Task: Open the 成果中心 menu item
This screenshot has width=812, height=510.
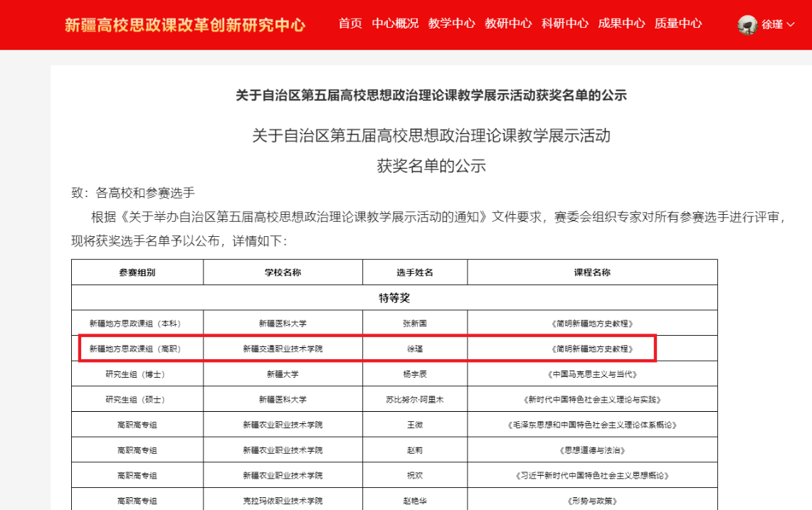Action: click(621, 23)
